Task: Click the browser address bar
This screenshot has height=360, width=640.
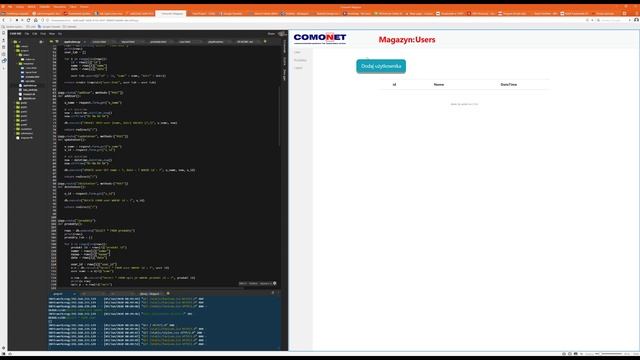Action: tap(314, 20)
